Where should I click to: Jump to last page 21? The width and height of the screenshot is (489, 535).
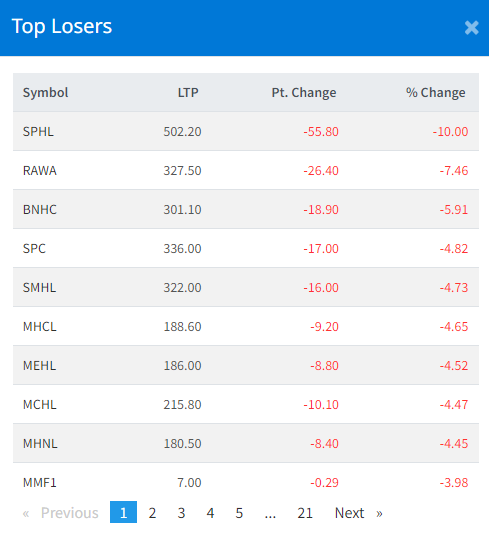point(305,512)
